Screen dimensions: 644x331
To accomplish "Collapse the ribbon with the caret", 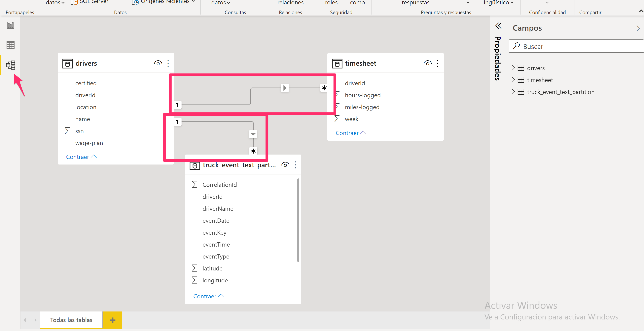I will pyautogui.click(x=641, y=11).
